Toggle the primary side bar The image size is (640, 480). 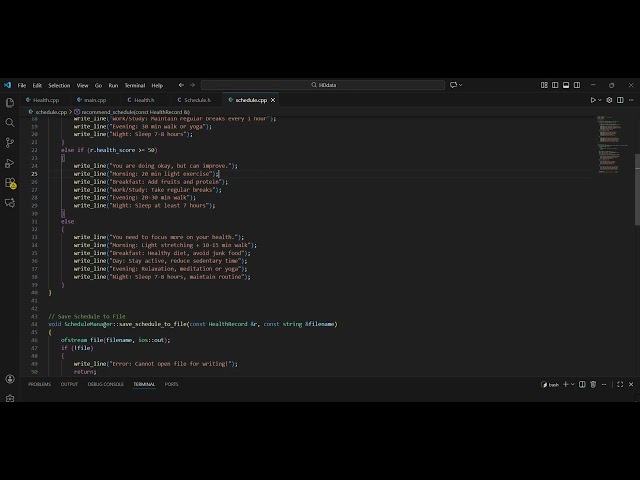point(555,85)
